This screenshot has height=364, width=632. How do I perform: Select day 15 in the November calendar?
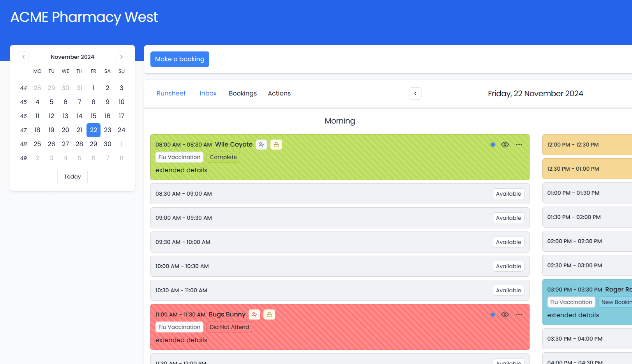(x=94, y=116)
